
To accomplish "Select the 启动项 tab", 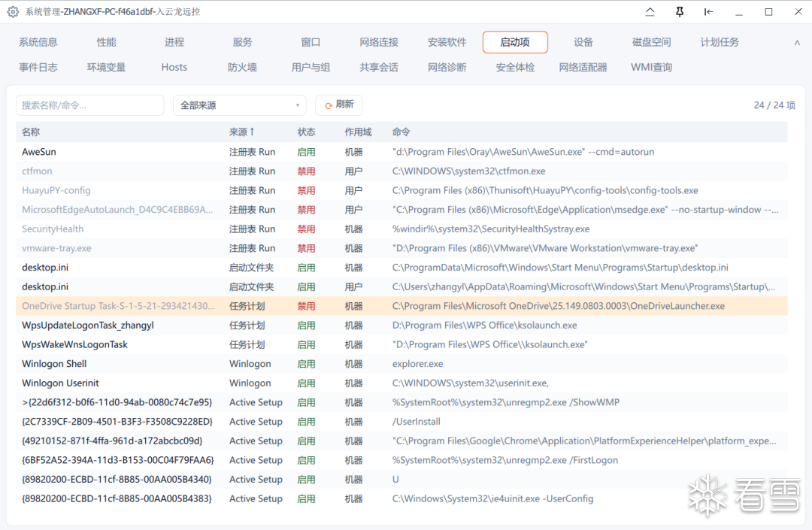I will coord(515,42).
